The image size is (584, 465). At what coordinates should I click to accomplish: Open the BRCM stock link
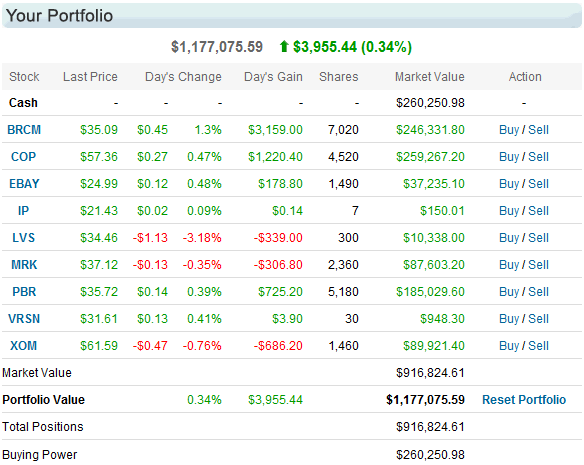pyautogui.click(x=24, y=130)
